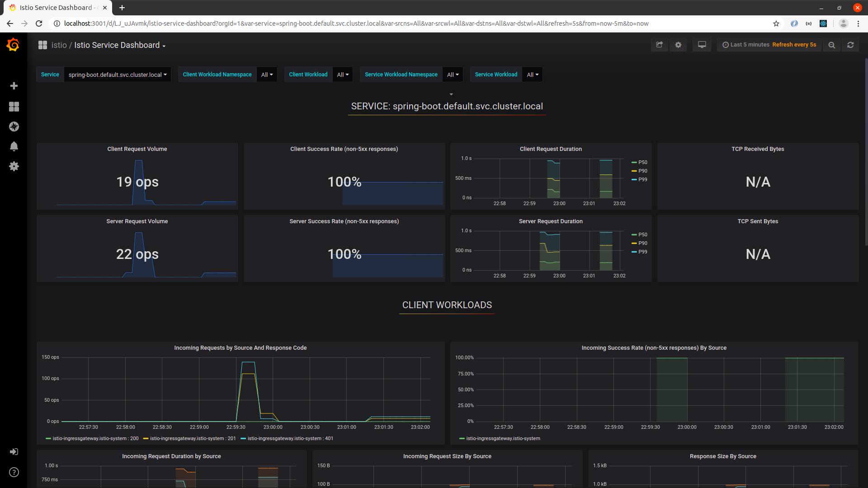
Task: Open the Dashboards grid icon in sidebar
Action: [x=14, y=107]
